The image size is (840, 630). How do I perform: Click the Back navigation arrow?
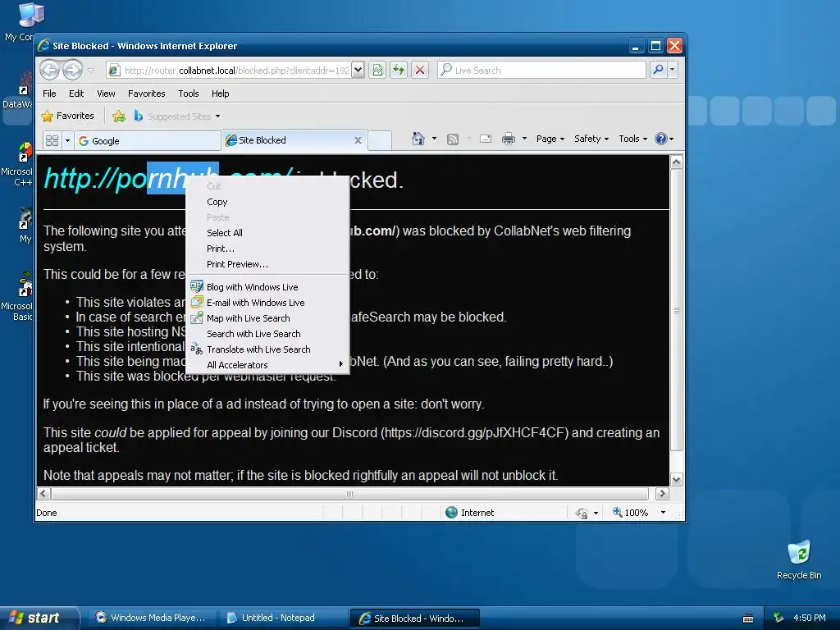(x=49, y=70)
